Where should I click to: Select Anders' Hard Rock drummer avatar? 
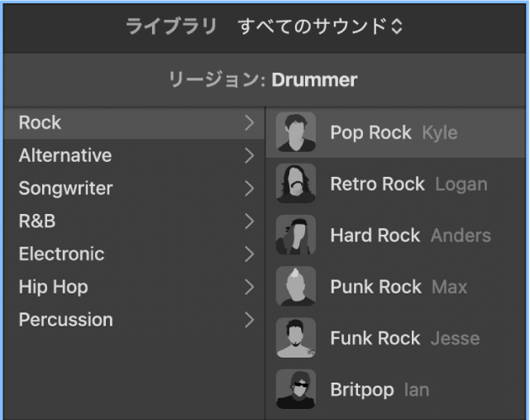tap(296, 235)
